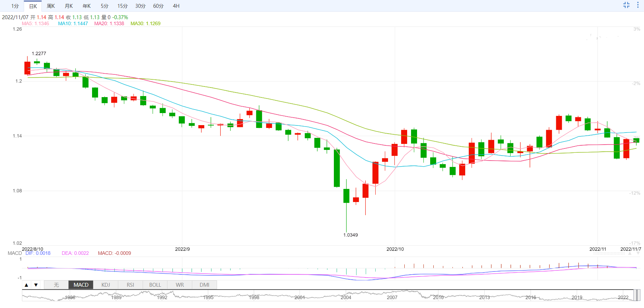Click the black down arrow below MACD chart
The width and height of the screenshot is (644, 308).
(36, 285)
